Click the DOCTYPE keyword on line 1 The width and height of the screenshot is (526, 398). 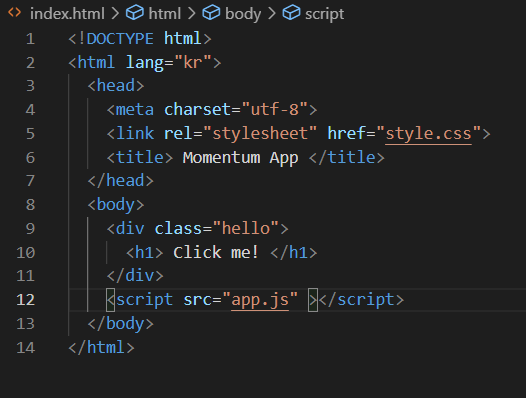(x=120, y=39)
